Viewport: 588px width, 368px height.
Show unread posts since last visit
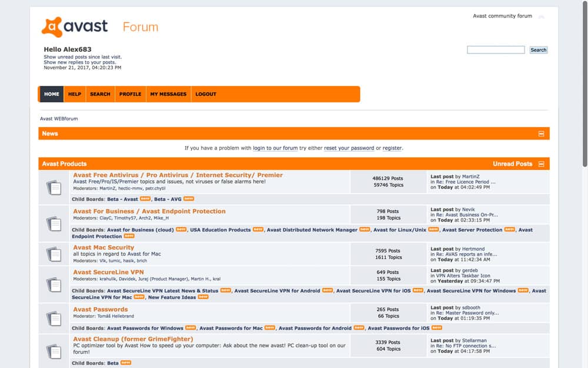coord(83,57)
